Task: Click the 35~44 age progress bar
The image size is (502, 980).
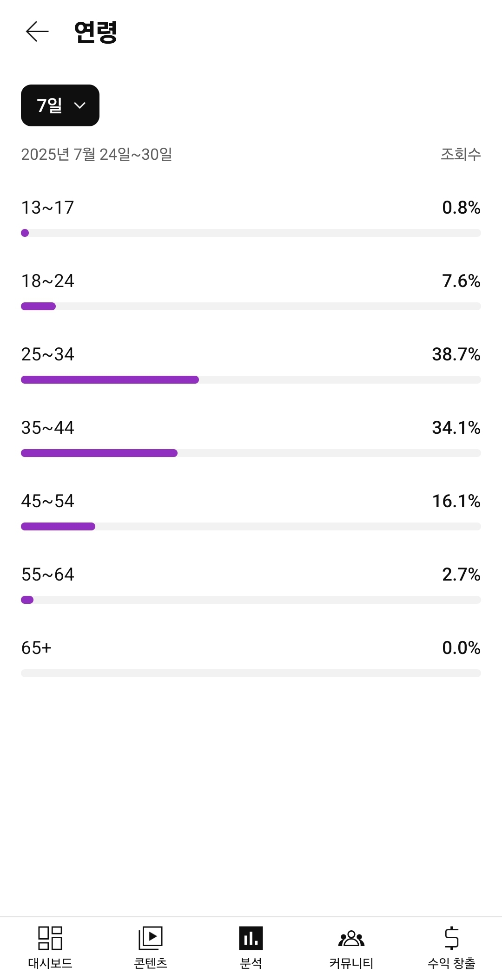Action: click(x=99, y=453)
